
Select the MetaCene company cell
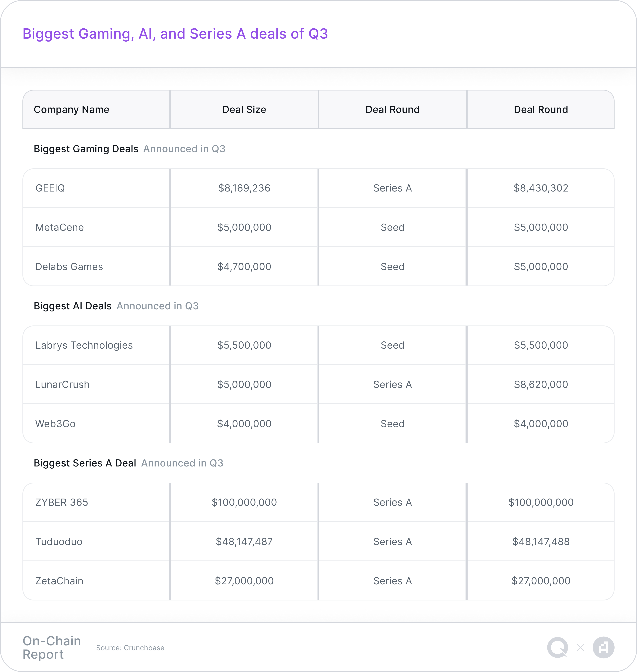[96, 227]
